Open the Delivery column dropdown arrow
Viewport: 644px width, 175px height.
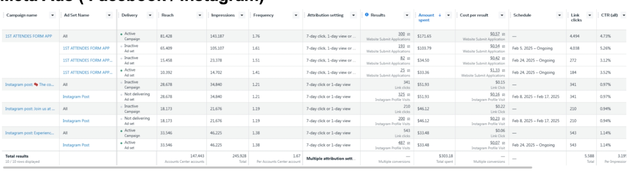pyautogui.click(x=150, y=15)
